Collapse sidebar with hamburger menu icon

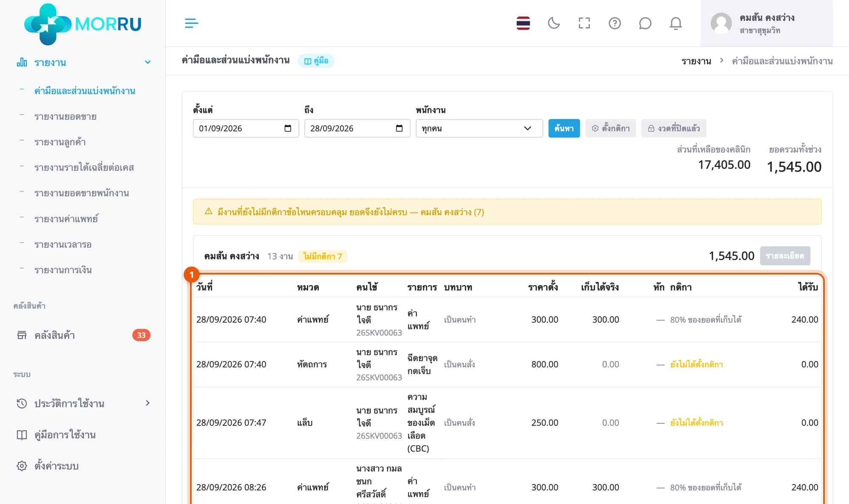pos(191,23)
